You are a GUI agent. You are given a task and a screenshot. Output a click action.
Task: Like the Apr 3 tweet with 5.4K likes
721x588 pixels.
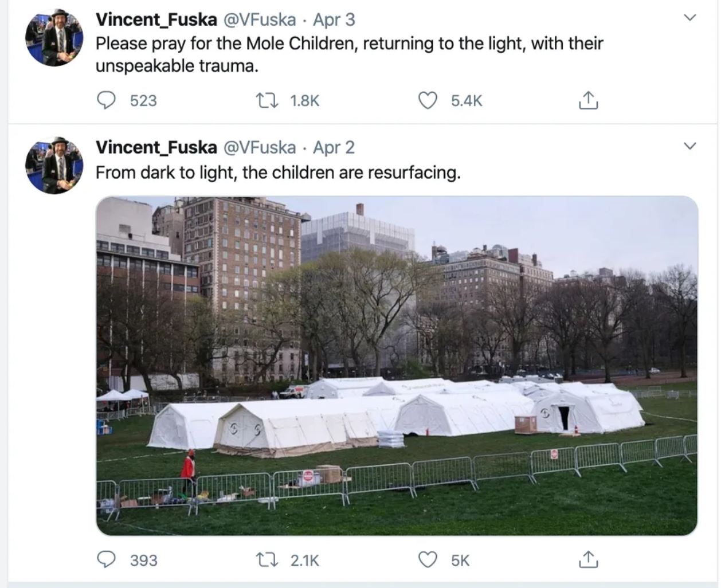[428, 100]
